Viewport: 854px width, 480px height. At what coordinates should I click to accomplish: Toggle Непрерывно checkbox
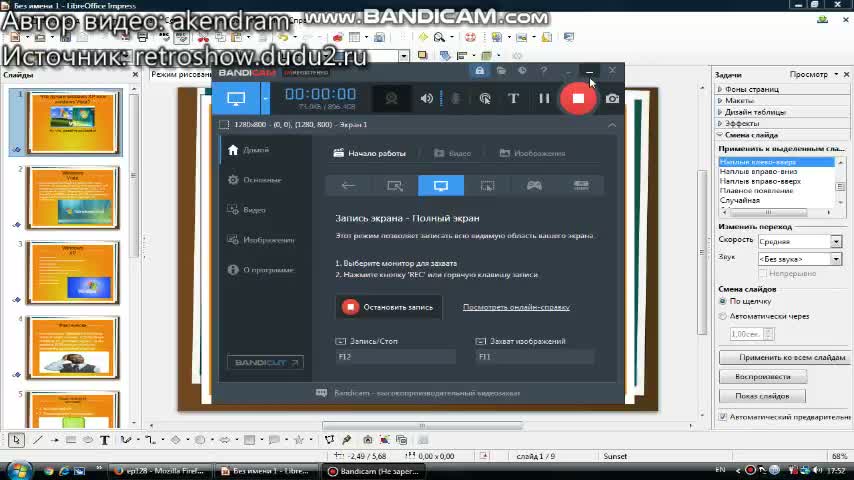[x=762, y=274]
